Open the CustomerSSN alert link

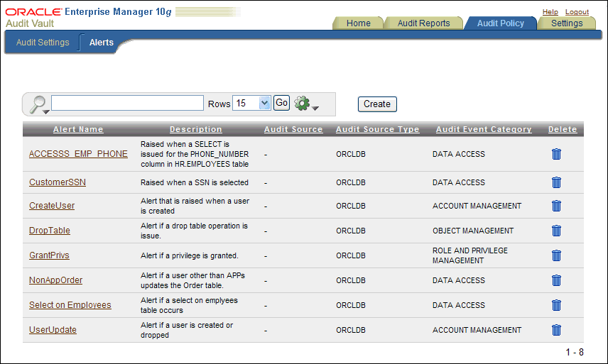click(58, 182)
